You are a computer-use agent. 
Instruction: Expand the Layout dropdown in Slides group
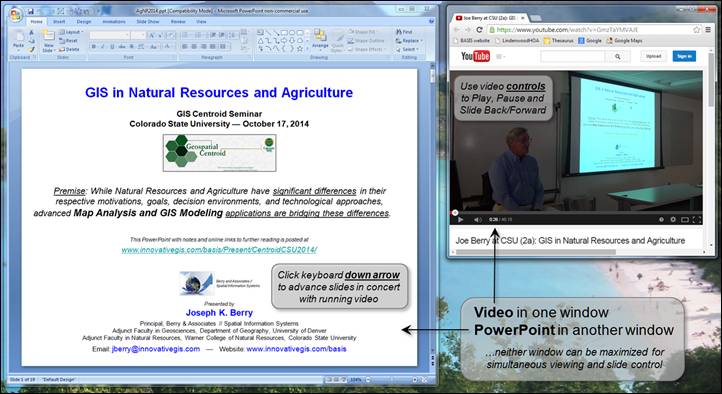[71, 32]
